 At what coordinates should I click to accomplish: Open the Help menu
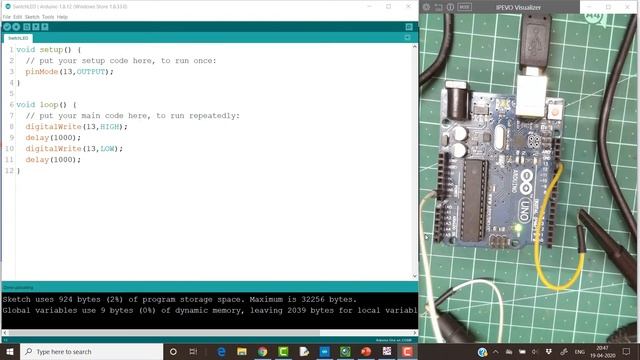pos(62,17)
